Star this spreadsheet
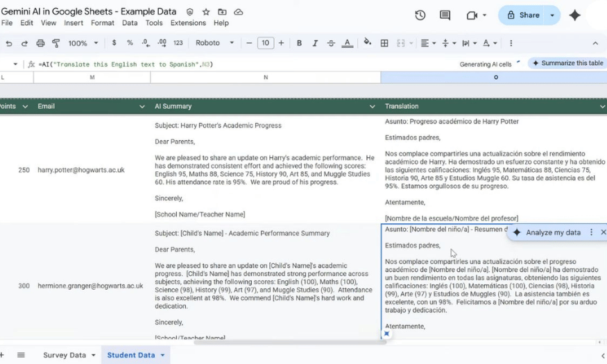The width and height of the screenshot is (607, 364). tap(206, 12)
